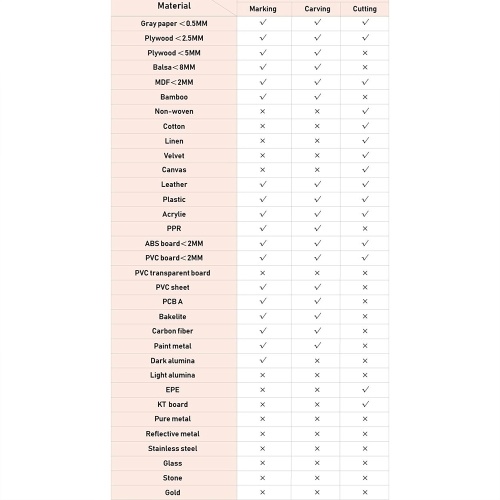Select the Acrylie material row label
Viewport: 500px width, 500px height.
(x=174, y=214)
